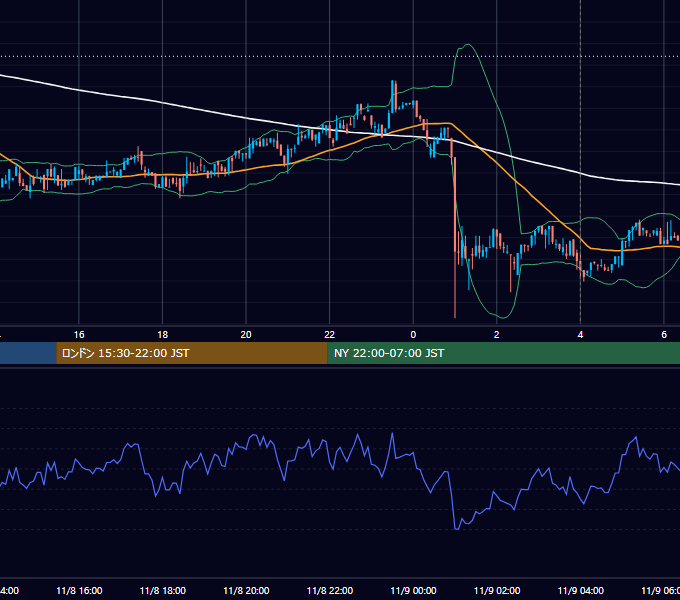The height and width of the screenshot is (600, 680).
Task: Click the 18 hour label on the upper time axis
Action: coord(163,335)
